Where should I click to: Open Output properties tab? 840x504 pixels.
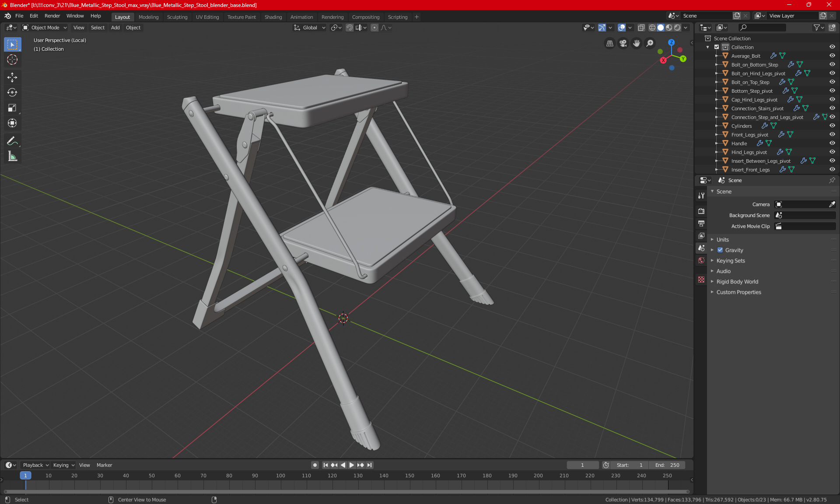pyautogui.click(x=701, y=223)
